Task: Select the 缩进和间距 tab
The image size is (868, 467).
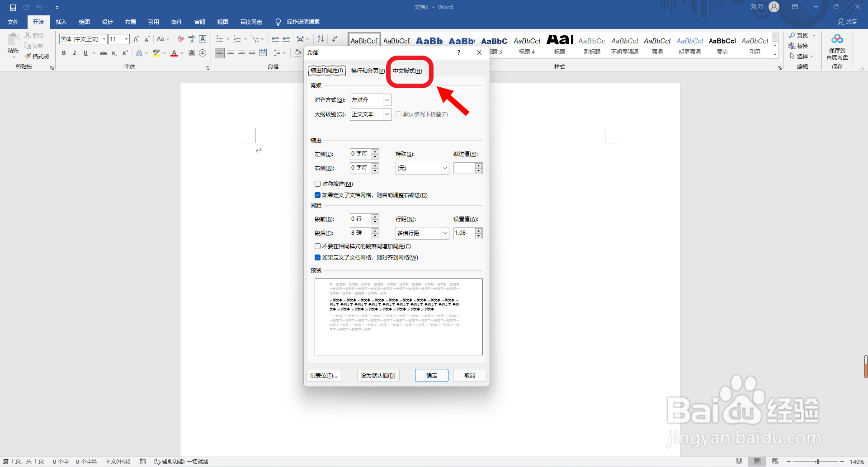Action: click(x=327, y=71)
